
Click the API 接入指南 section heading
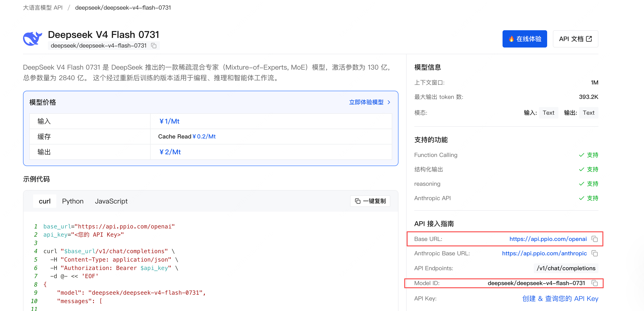(434, 224)
